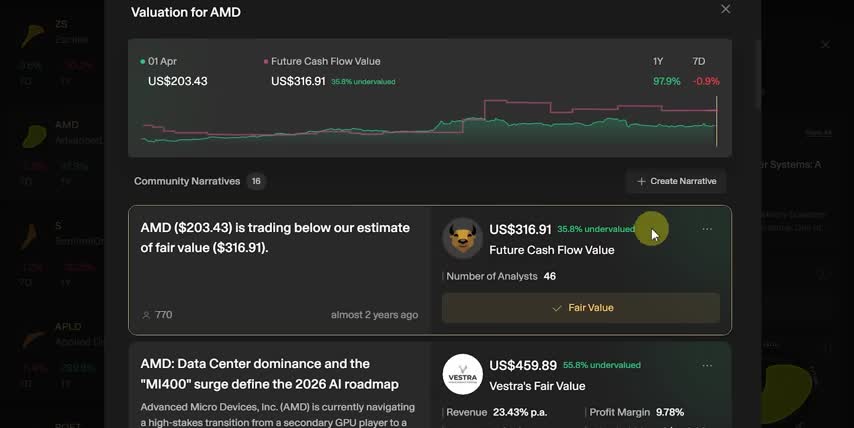Click the 1Y column header
Screen dimensions: 854x428
click(x=658, y=62)
